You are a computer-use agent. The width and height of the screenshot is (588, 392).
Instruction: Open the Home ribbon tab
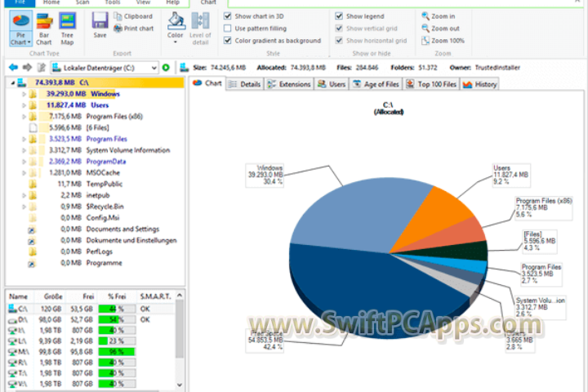[x=51, y=2]
